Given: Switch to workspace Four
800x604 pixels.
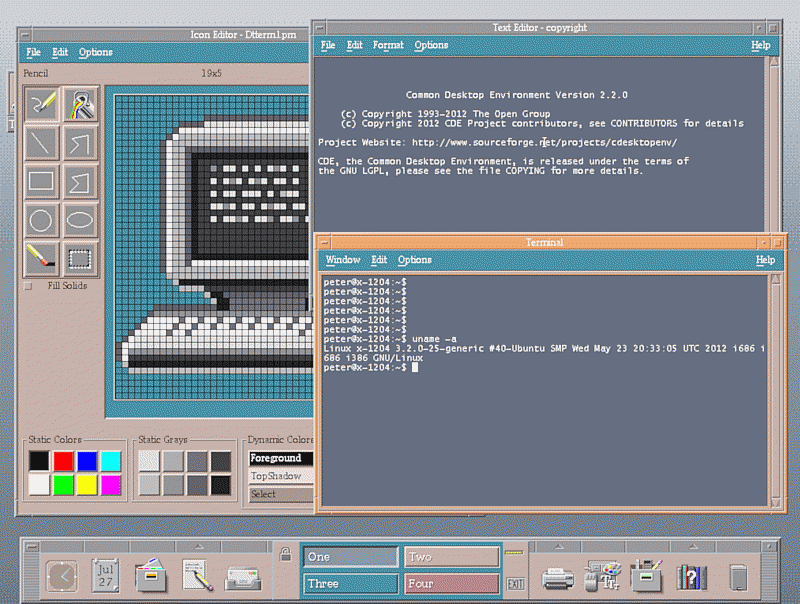Looking at the screenshot, I should pos(452,583).
